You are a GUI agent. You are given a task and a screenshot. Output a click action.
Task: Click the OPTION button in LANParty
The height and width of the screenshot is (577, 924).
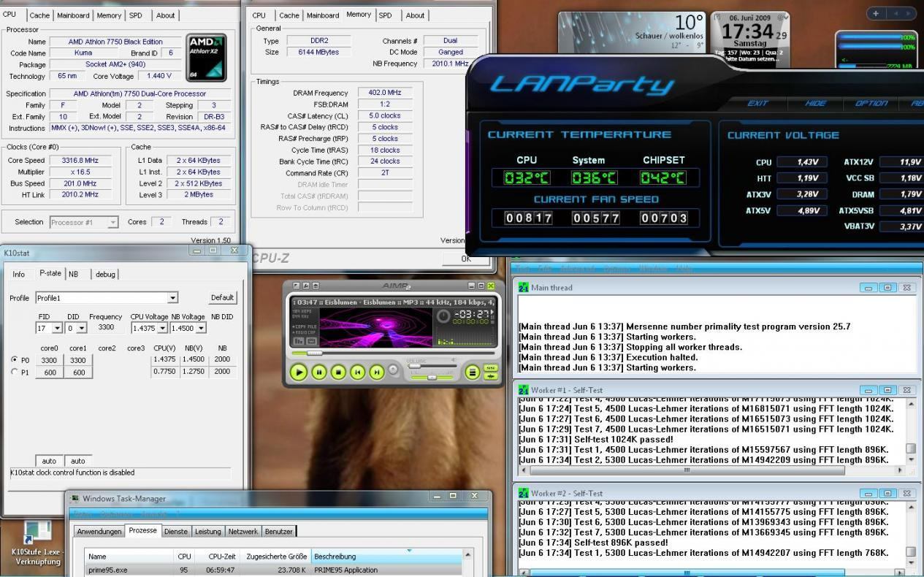871,103
